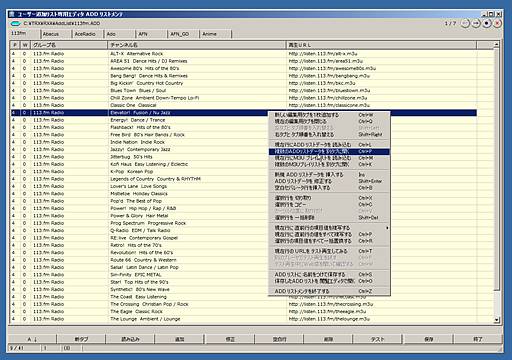512x360 pixels.
Task: Click the round black dot icon at top right
Action: click(487, 23)
